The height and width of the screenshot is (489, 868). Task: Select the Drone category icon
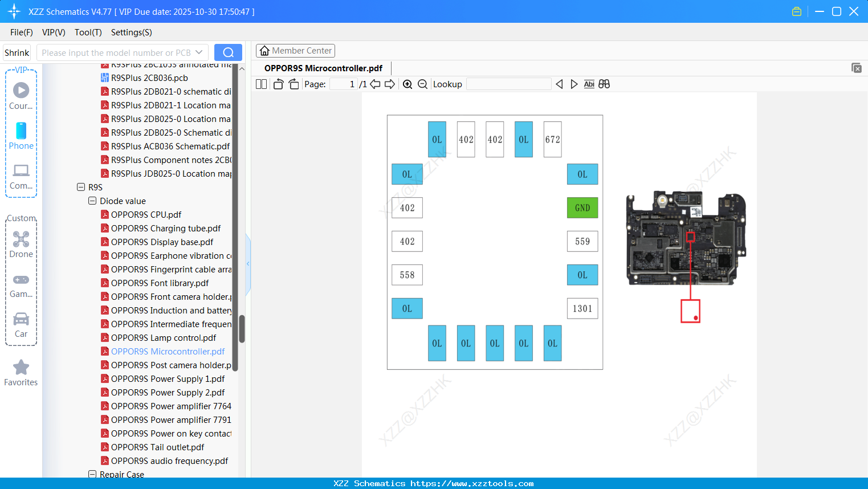pos(21,244)
